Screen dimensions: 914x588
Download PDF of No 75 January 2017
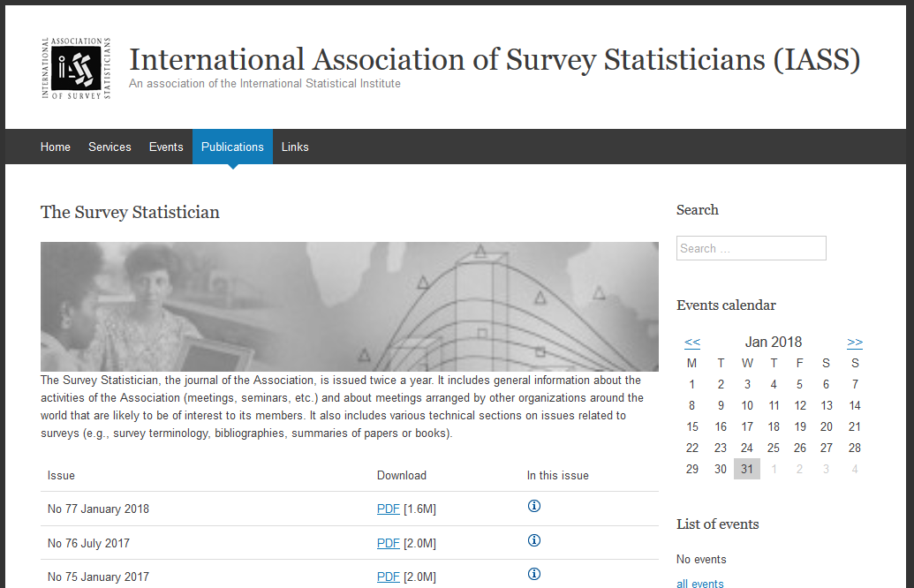click(x=389, y=577)
